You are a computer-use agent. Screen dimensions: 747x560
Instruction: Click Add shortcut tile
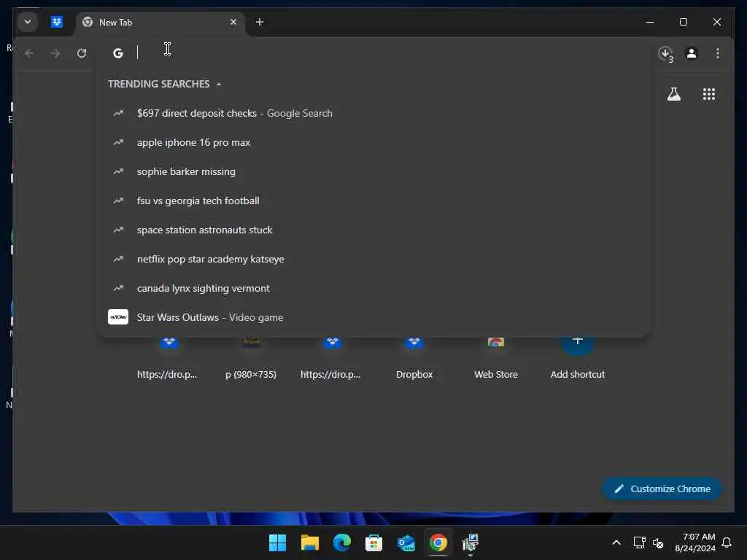(x=578, y=358)
